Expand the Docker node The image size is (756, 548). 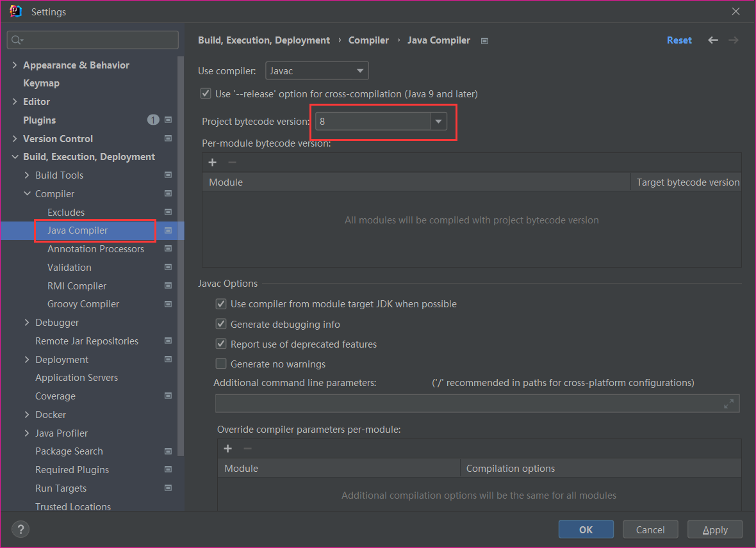(27, 414)
